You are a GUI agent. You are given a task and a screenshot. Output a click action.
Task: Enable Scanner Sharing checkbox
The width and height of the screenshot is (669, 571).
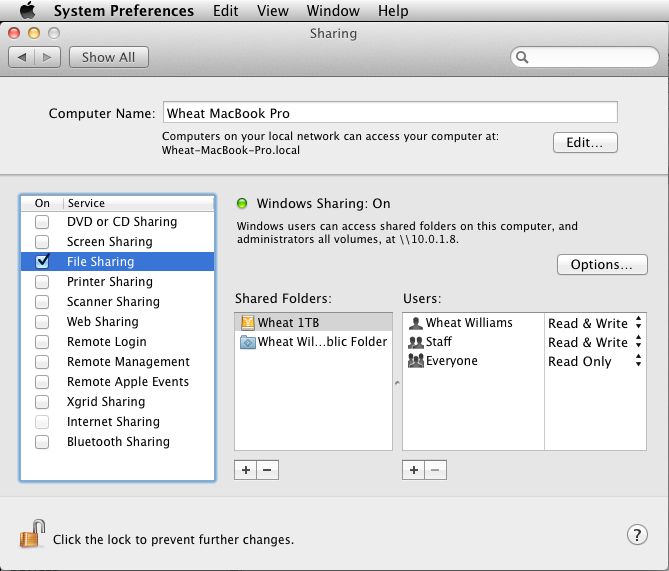coord(42,302)
